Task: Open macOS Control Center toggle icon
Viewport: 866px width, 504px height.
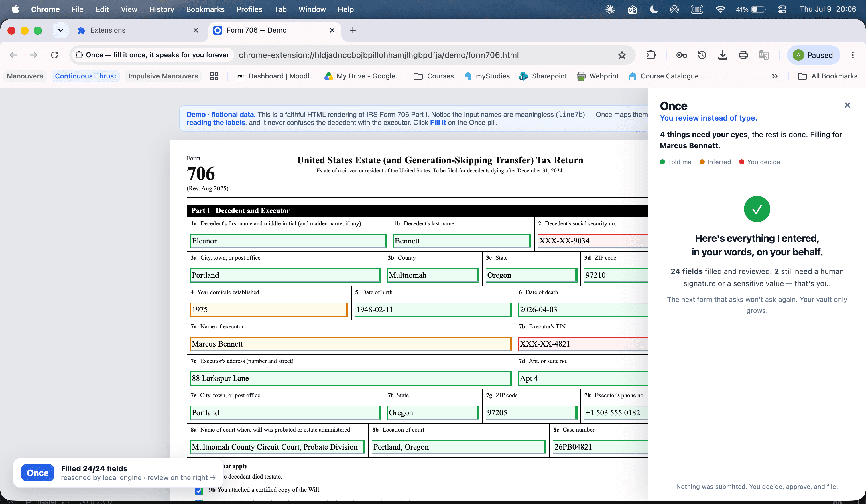Action: coord(782,9)
